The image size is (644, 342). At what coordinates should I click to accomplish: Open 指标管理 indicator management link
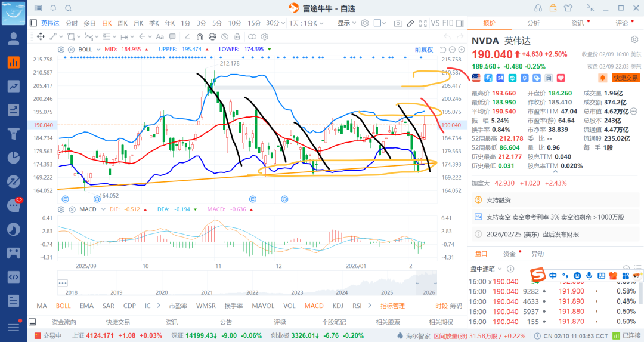[392, 306]
